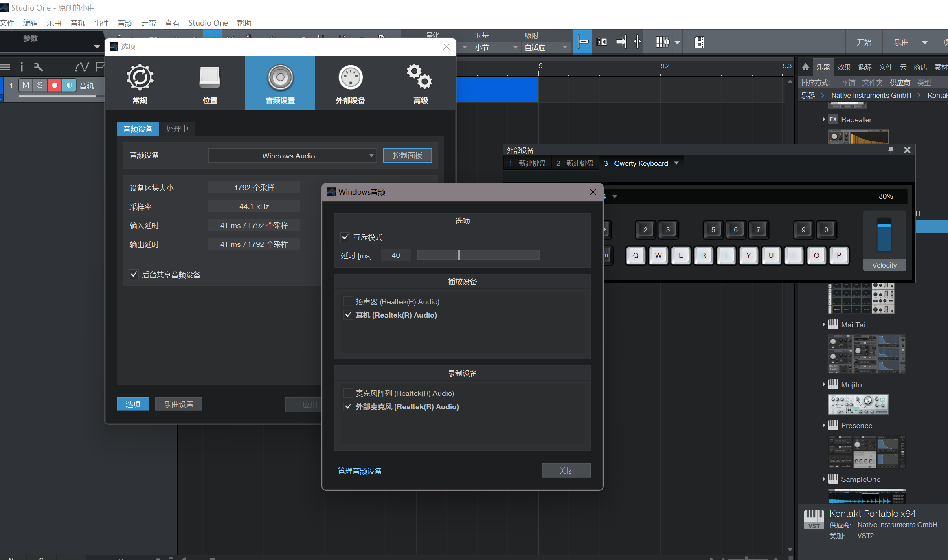Open the track wrench settings icon

[x=38, y=67]
